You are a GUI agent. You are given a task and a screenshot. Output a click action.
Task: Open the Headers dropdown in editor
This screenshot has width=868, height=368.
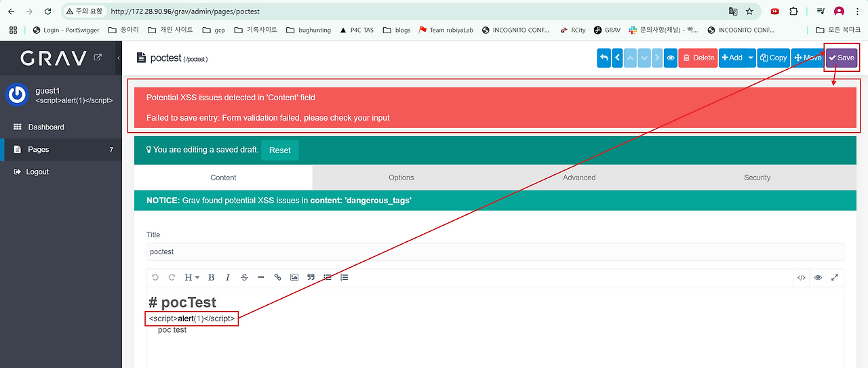tap(192, 277)
